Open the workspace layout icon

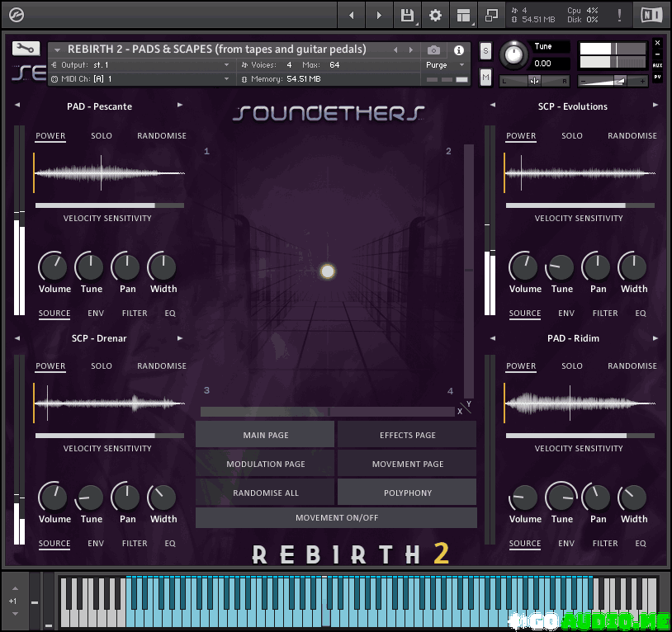(x=463, y=16)
